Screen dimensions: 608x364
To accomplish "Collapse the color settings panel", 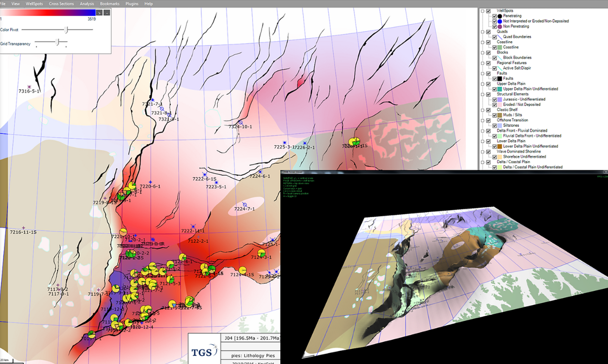I will click(x=107, y=13).
